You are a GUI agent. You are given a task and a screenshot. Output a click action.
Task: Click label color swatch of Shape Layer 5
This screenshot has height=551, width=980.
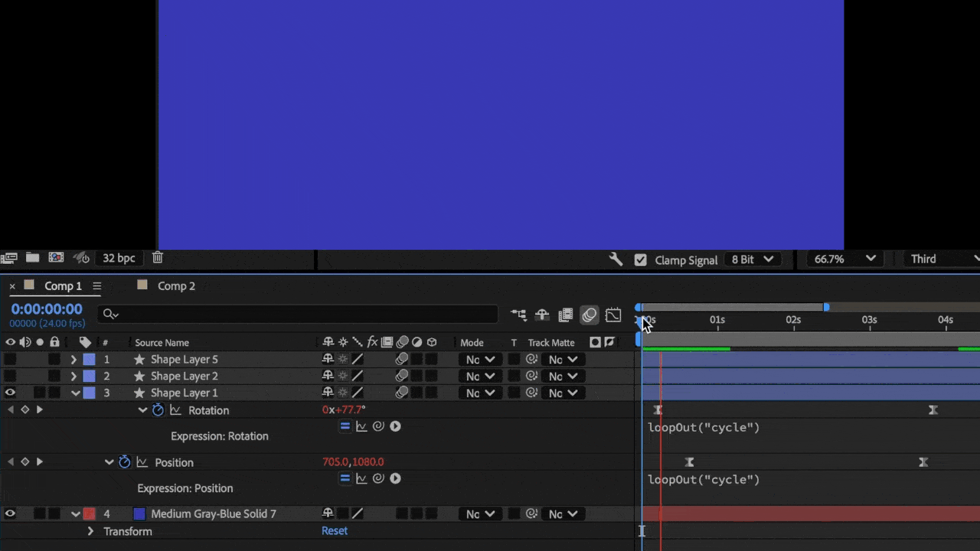(x=89, y=360)
